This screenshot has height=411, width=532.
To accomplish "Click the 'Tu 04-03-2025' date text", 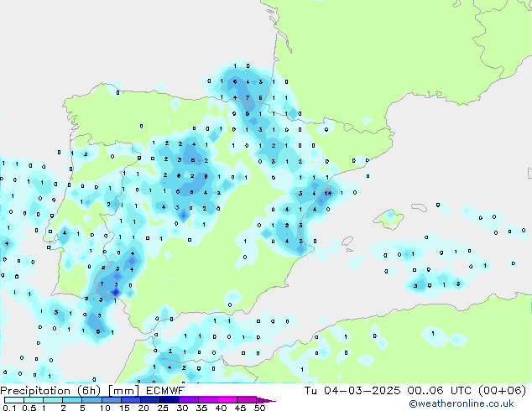I will tap(352, 391).
